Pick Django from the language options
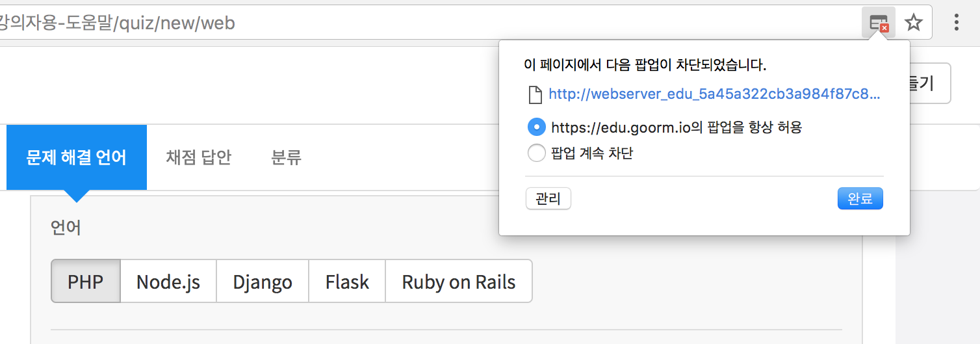The height and width of the screenshot is (344, 980). [263, 282]
